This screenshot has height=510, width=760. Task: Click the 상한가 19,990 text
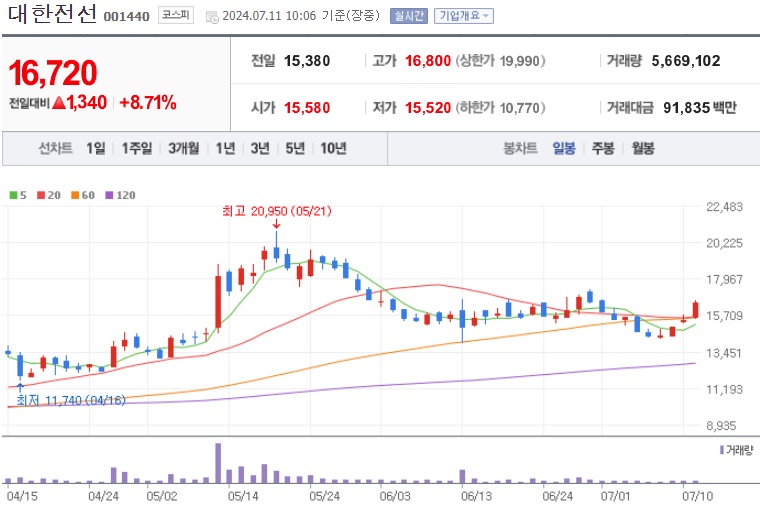(500, 61)
